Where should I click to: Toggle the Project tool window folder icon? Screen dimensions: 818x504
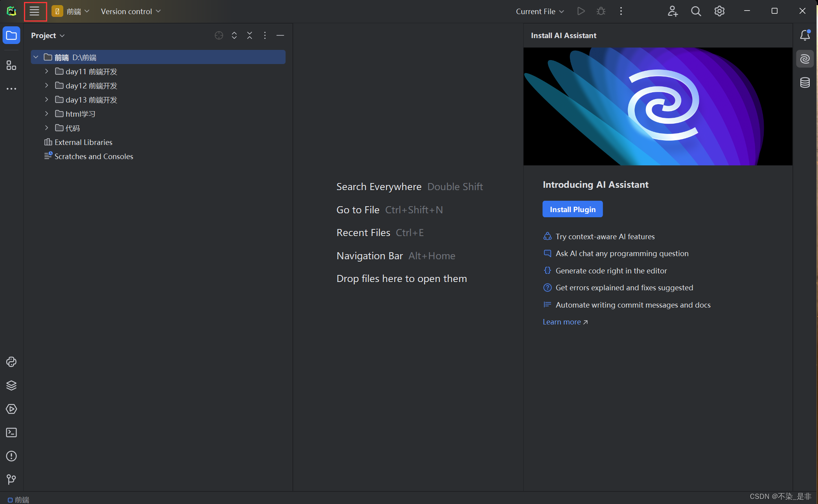pos(11,36)
